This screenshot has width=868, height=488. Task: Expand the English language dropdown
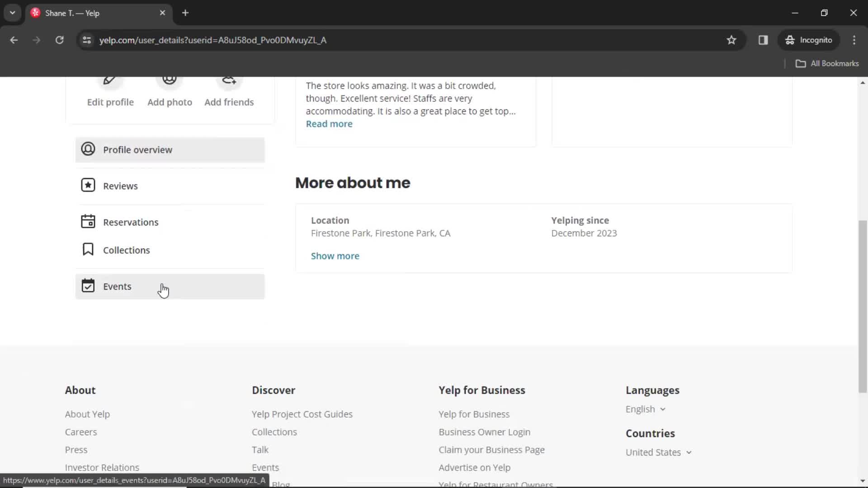click(x=646, y=409)
